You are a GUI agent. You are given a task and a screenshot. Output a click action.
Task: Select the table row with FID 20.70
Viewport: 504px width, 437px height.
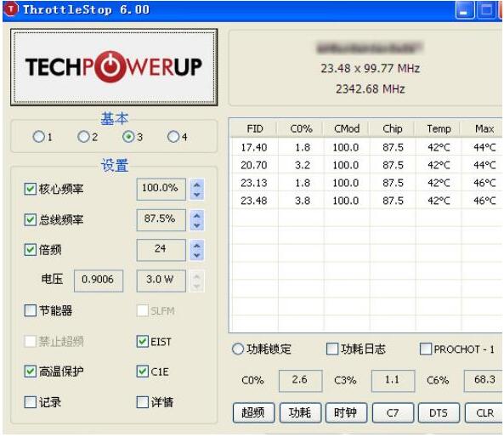pos(366,165)
